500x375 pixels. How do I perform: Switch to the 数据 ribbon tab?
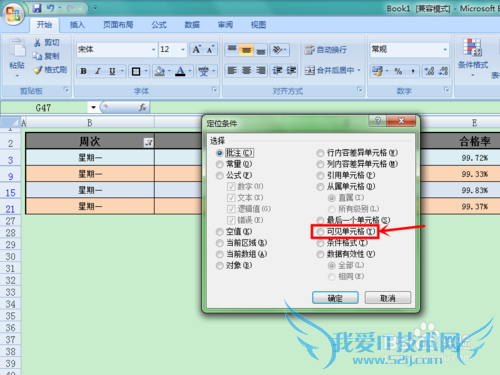pos(192,25)
